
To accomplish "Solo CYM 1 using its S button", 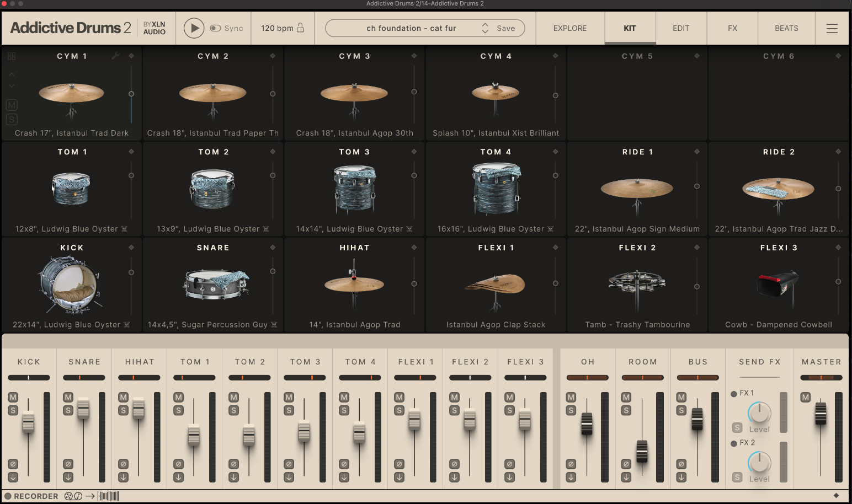I will 12,119.
